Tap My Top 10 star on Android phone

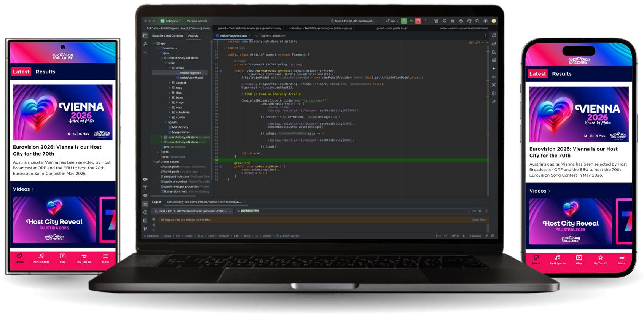tap(84, 256)
